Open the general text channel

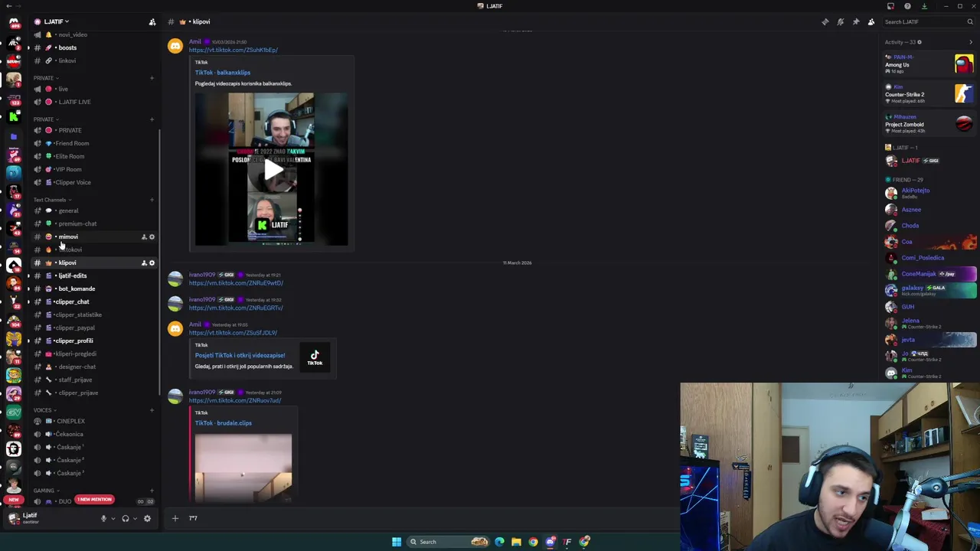93,210
